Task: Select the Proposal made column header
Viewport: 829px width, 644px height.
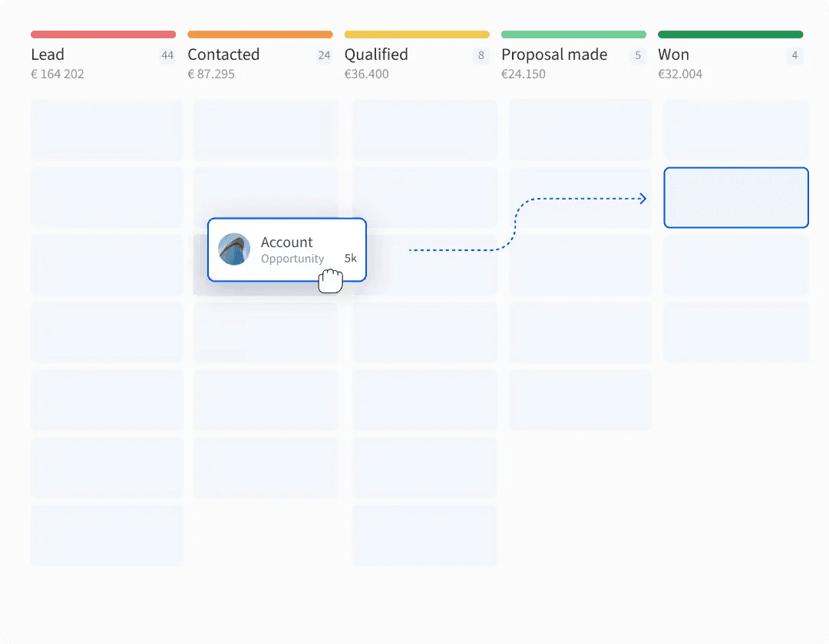Action: (554, 54)
